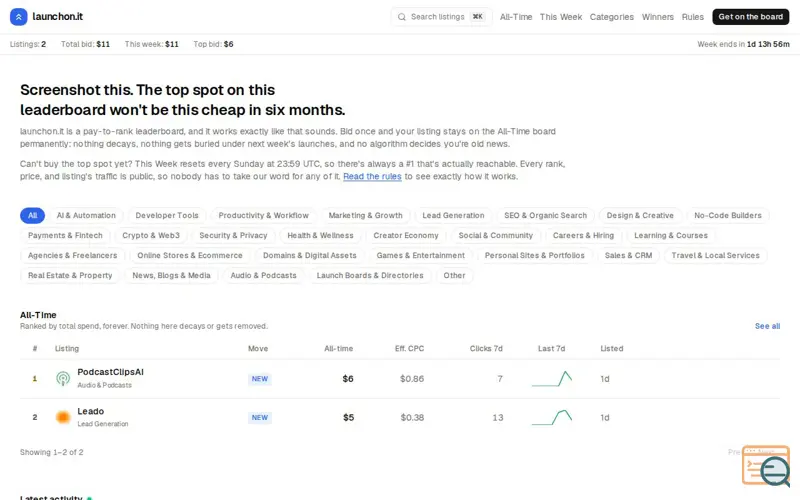Open the PodcastClipsAI listing name
The image size is (800, 500).
110,372
